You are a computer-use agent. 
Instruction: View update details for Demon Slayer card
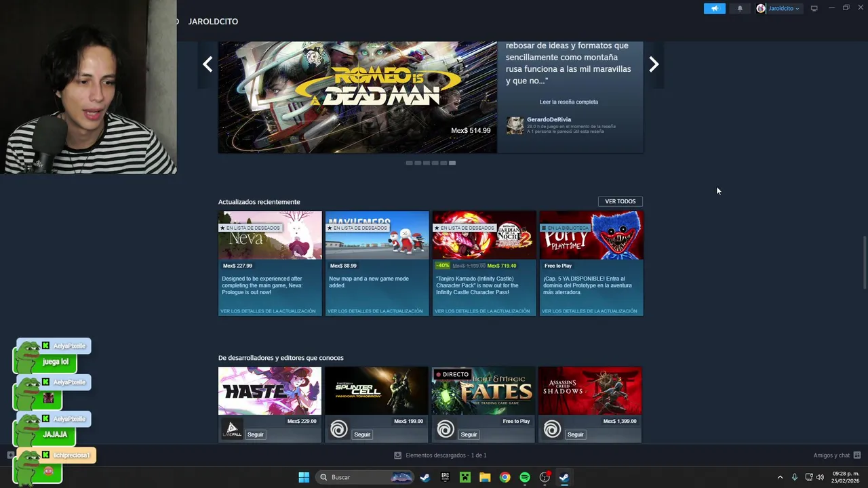(482, 311)
